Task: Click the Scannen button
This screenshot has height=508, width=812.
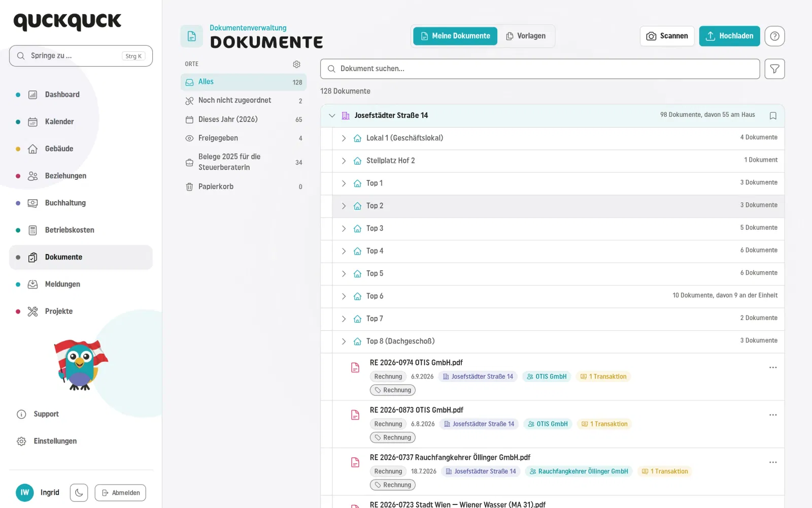Action: (667, 36)
